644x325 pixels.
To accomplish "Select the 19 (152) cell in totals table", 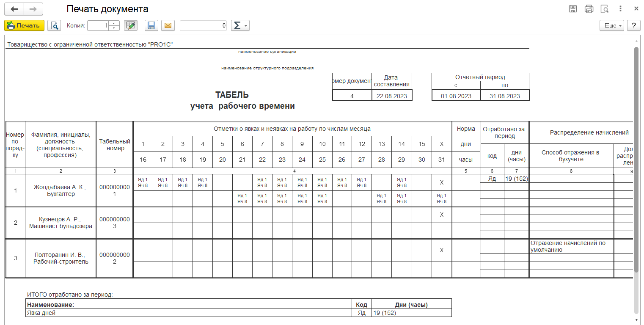I will 411,313.
